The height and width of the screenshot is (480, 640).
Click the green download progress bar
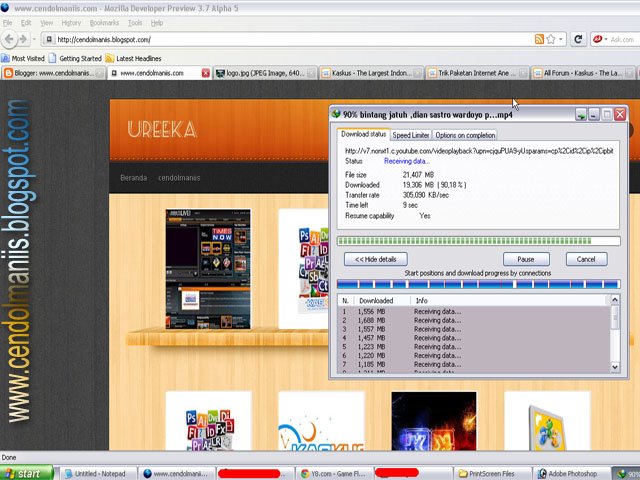(478, 241)
